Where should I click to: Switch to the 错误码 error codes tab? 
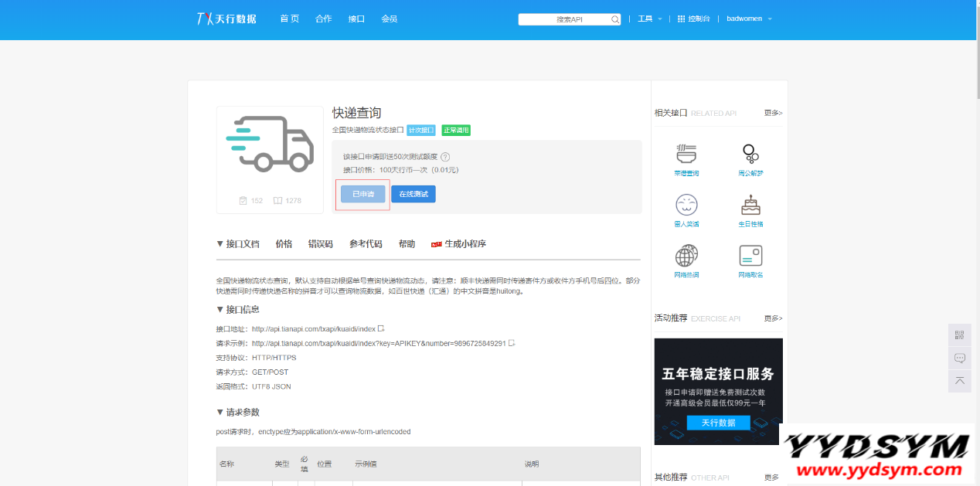tap(322, 243)
